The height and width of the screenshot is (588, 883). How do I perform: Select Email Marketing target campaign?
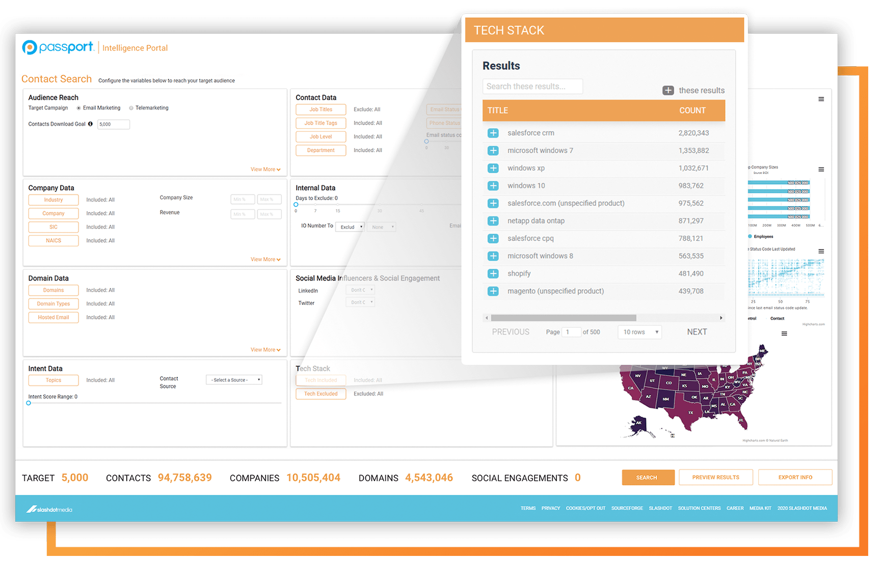78,108
